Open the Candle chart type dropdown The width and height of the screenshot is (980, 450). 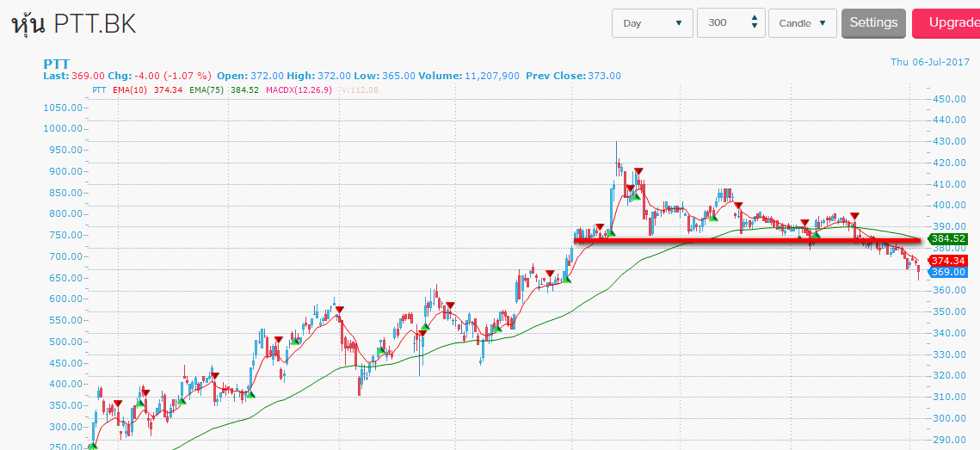coord(803,23)
